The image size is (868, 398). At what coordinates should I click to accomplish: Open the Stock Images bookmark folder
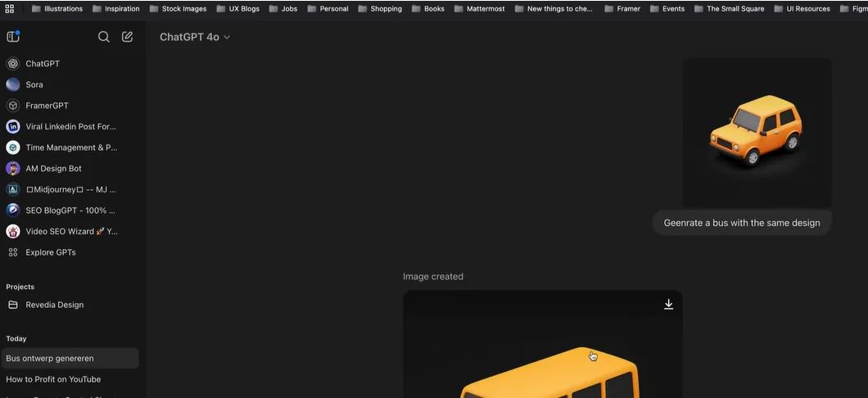pos(178,9)
